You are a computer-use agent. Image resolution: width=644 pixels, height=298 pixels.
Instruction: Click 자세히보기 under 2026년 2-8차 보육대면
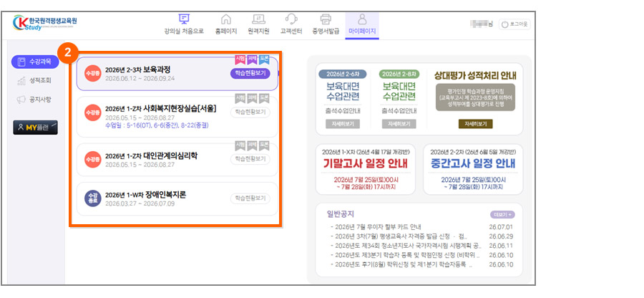(399, 124)
